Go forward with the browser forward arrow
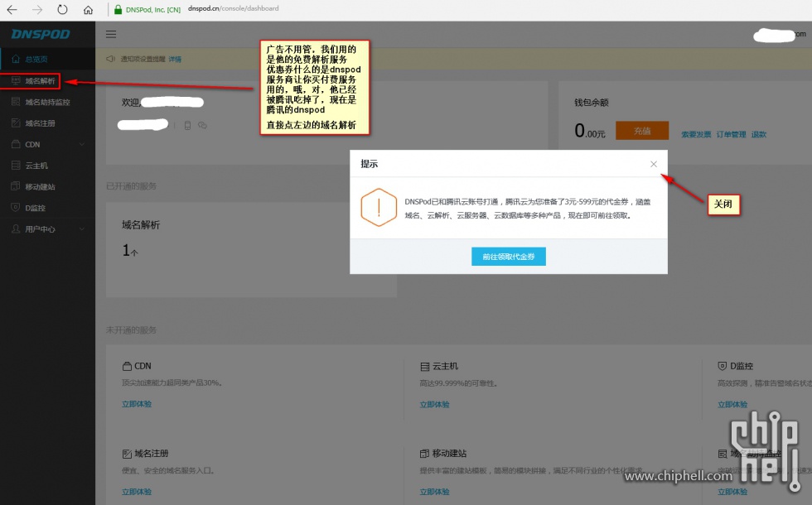 (x=37, y=9)
